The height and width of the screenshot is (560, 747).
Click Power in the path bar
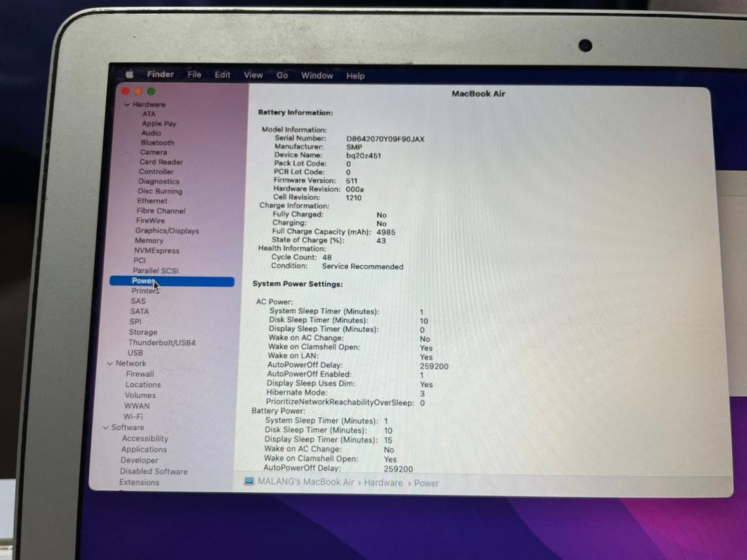click(x=426, y=483)
